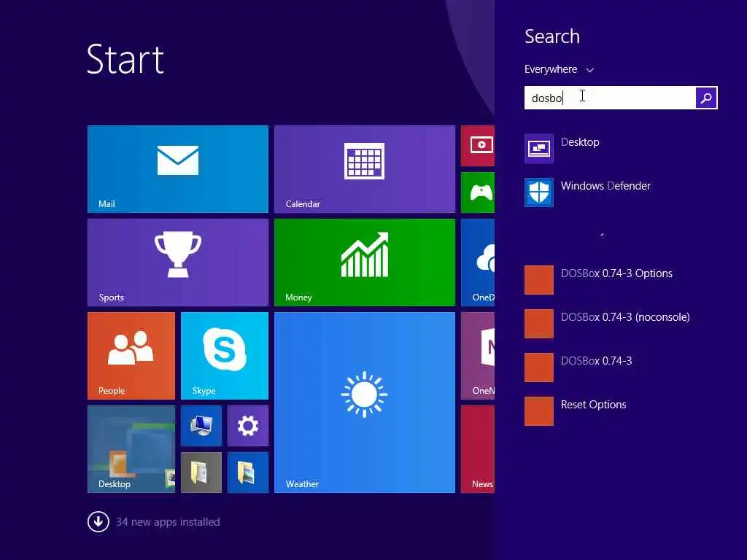Open the Money tile
Image resolution: width=747 pixels, height=560 pixels.
tap(365, 262)
